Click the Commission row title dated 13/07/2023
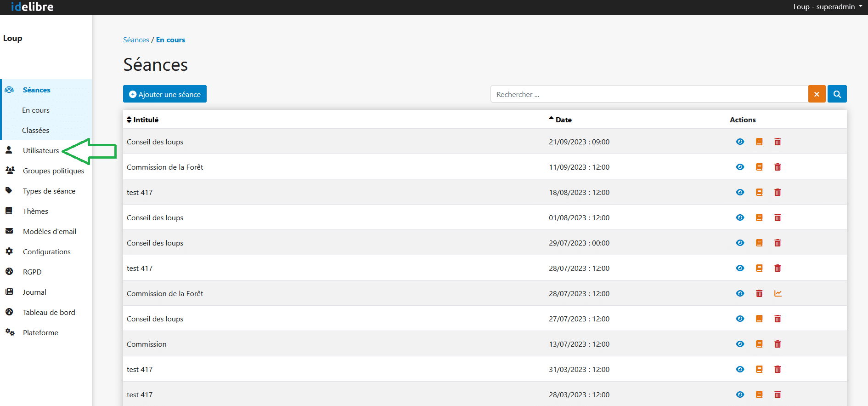 (x=147, y=344)
